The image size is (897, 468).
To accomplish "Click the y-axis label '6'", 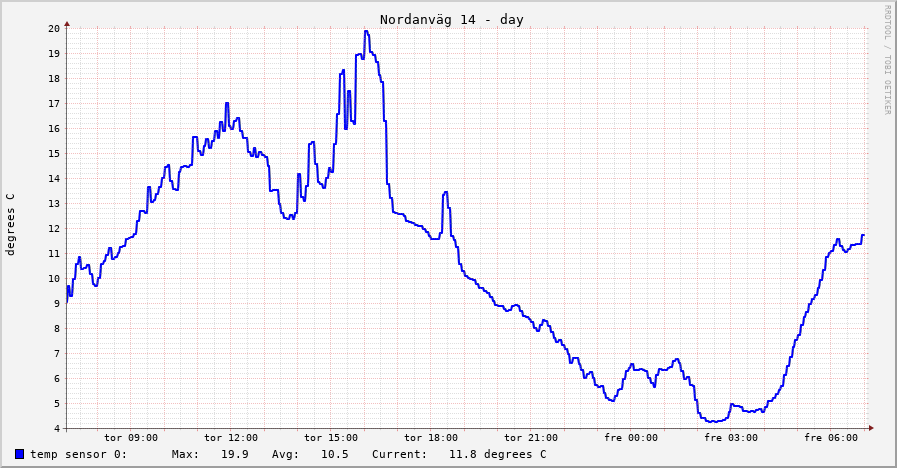I will tap(57, 379).
